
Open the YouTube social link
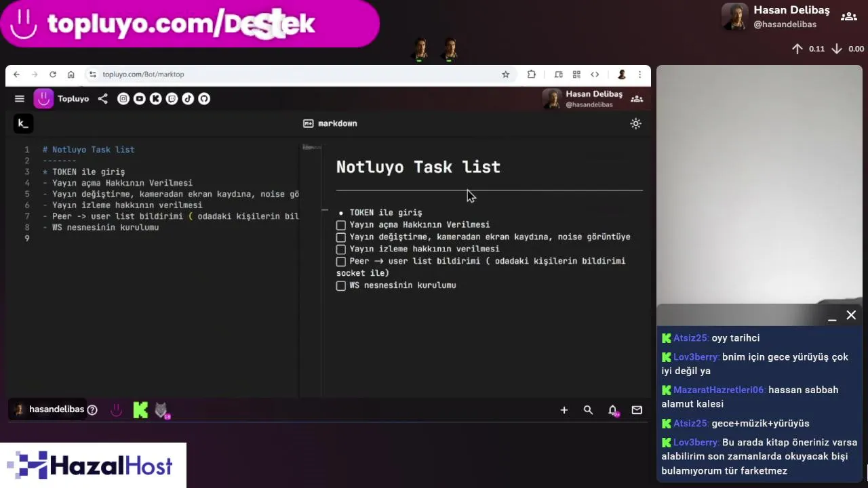[140, 99]
